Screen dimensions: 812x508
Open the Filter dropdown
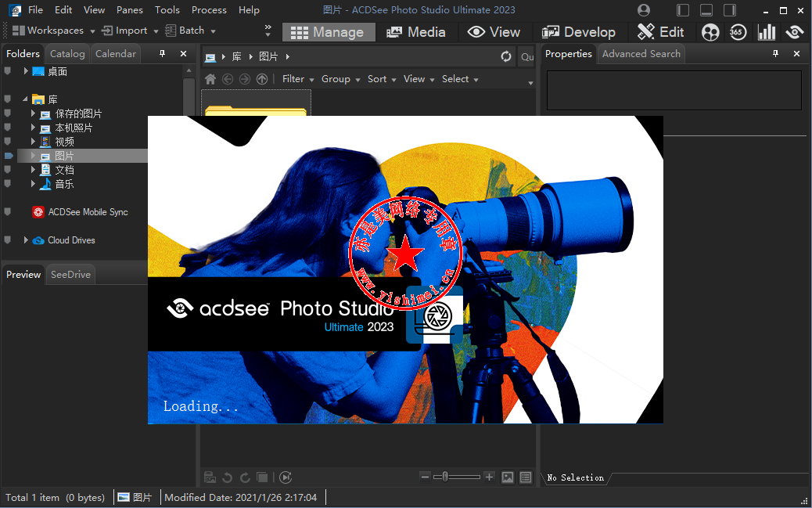[298, 79]
